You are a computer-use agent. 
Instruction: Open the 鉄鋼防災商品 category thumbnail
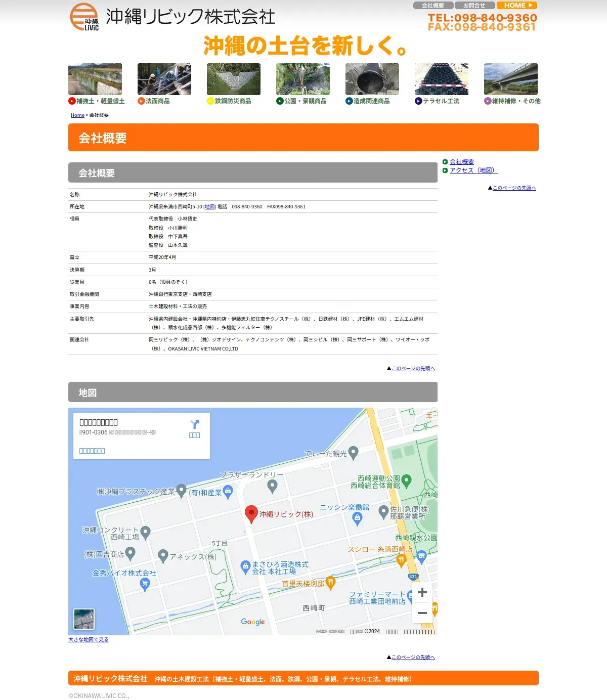[234, 79]
